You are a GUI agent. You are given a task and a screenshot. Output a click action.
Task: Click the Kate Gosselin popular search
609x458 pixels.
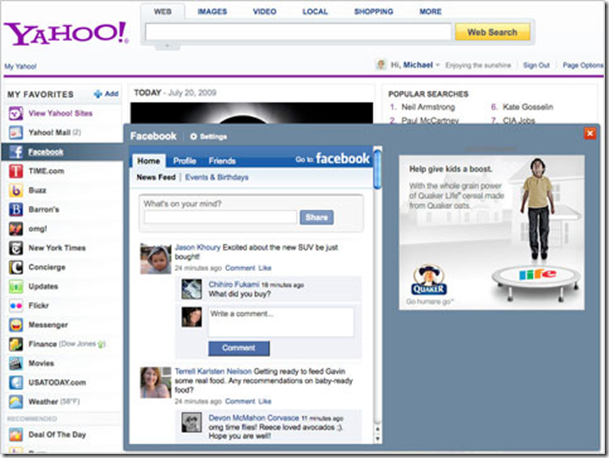click(x=528, y=107)
